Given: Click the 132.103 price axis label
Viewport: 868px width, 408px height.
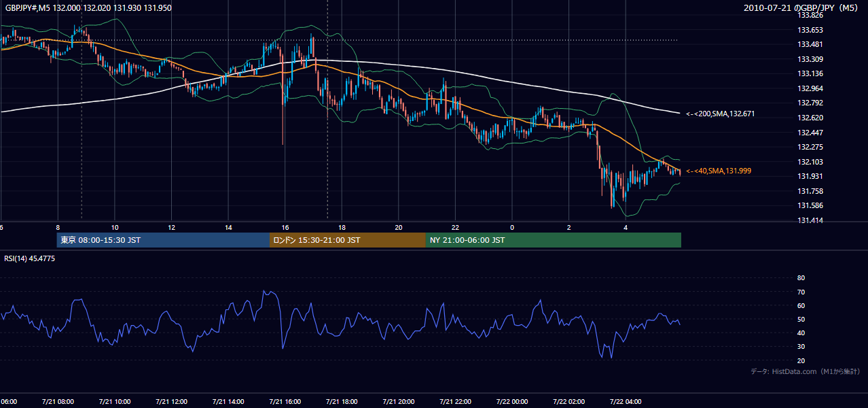Looking at the screenshot, I should tap(810, 162).
